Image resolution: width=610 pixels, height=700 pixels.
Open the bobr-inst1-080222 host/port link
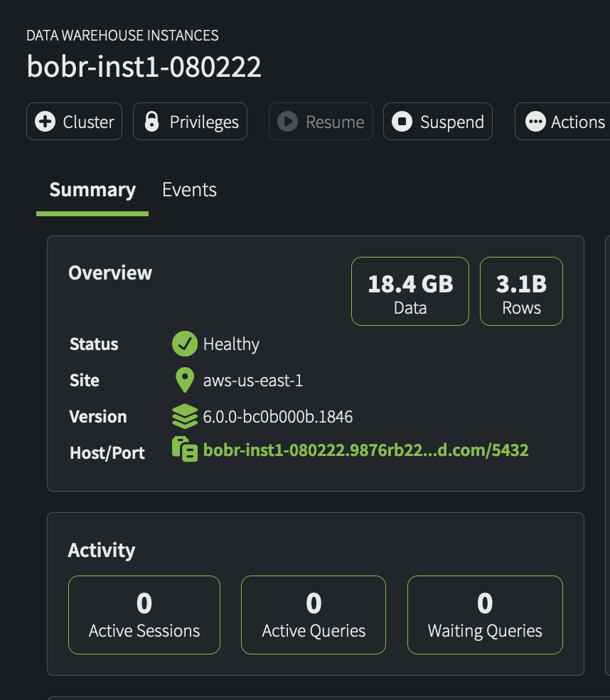[x=365, y=450]
